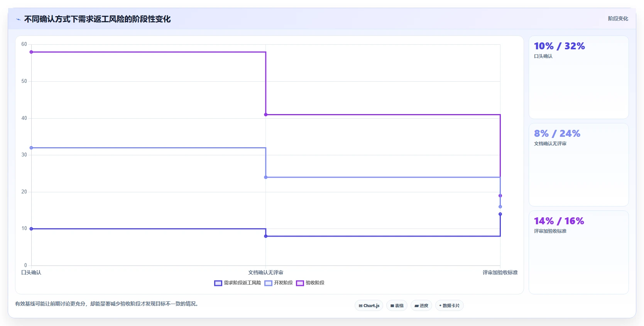Toggle the 验收阶段 legend swatch
Viewport: 644px width, 326px height.
[300, 283]
